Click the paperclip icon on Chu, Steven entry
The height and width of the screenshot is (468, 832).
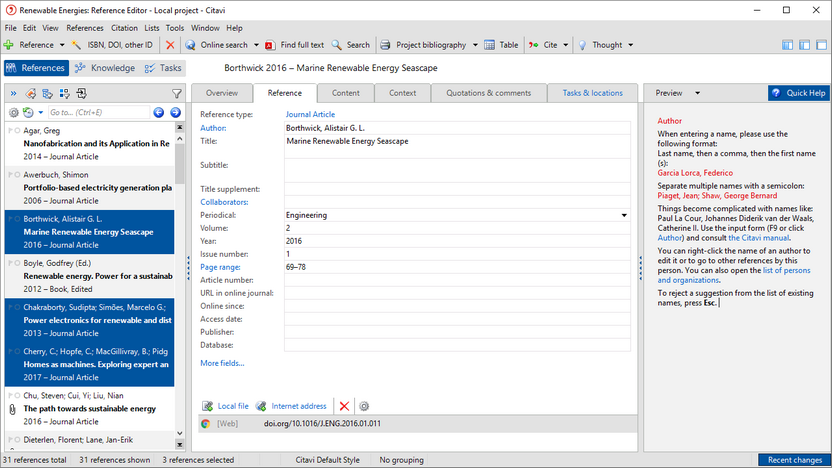click(x=12, y=409)
